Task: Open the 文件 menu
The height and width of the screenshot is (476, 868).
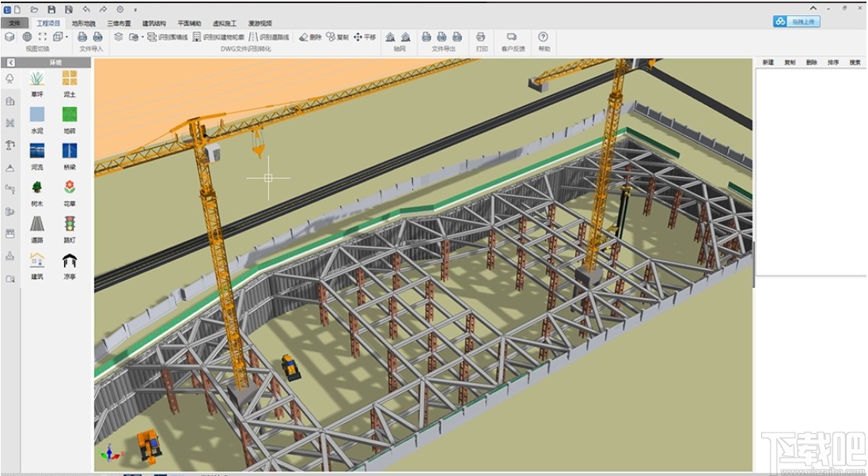Action: [x=14, y=24]
